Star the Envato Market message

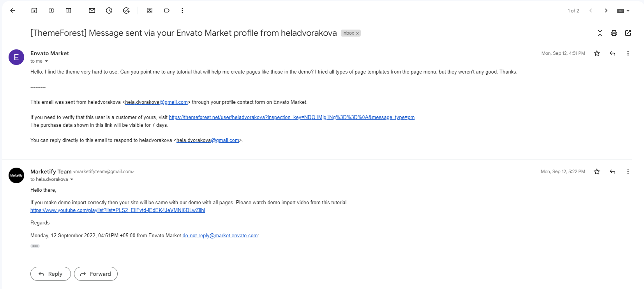[x=597, y=53]
